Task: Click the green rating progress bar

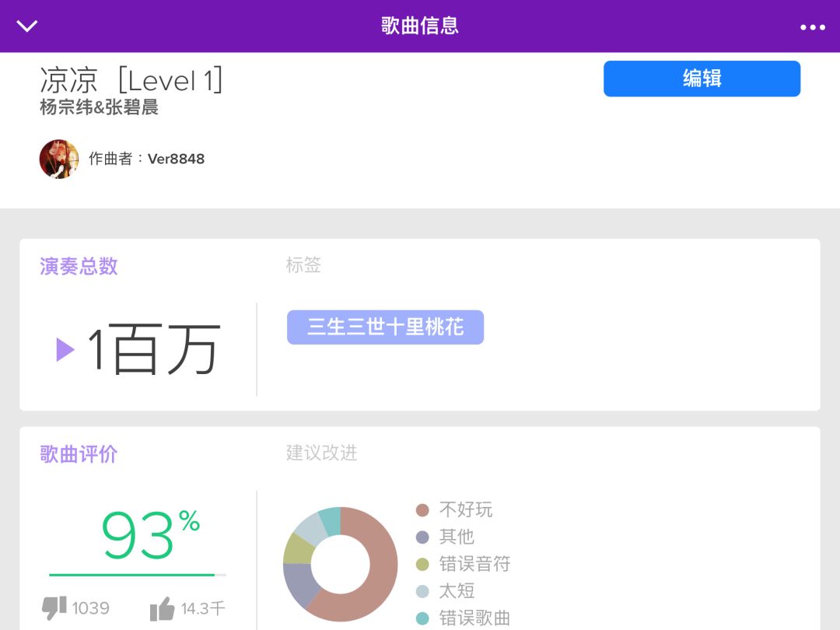Action: pos(137,575)
